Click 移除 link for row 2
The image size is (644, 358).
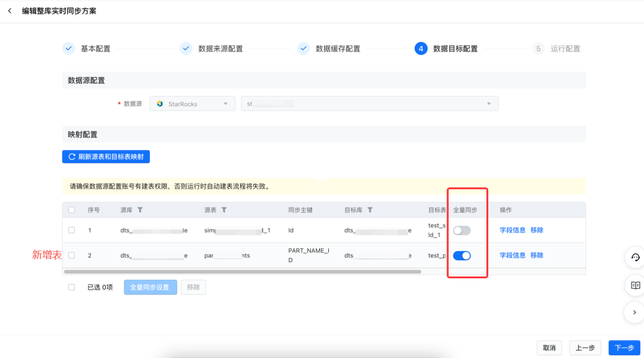click(537, 255)
